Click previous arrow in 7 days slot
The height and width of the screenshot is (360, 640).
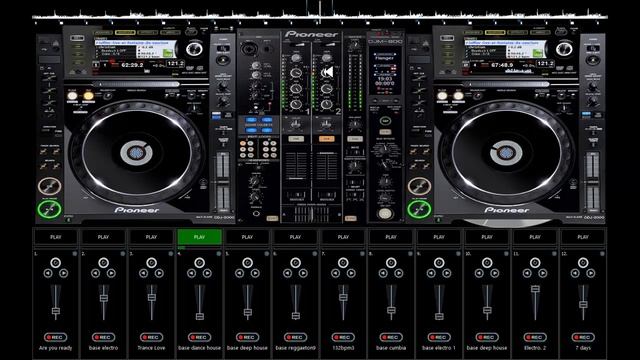575,273
